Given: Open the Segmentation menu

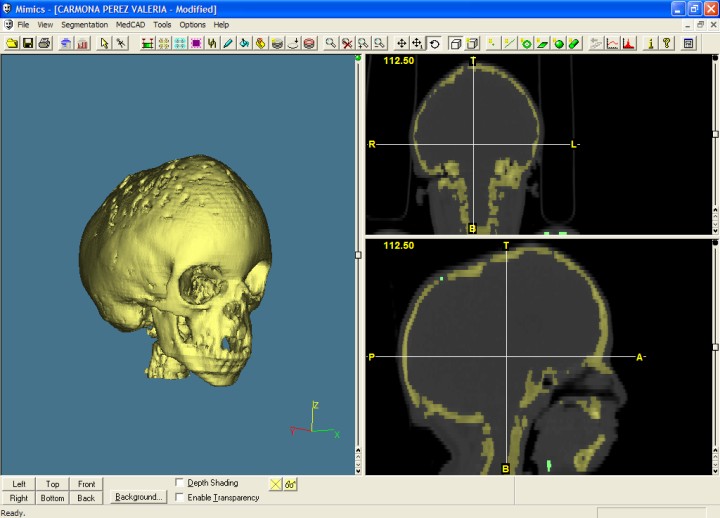Looking at the screenshot, I should [84, 24].
